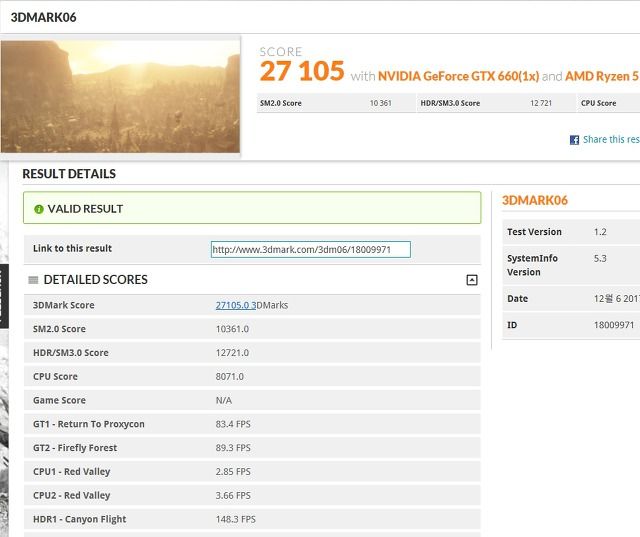Click the VALID RESULT banner text

85,209
